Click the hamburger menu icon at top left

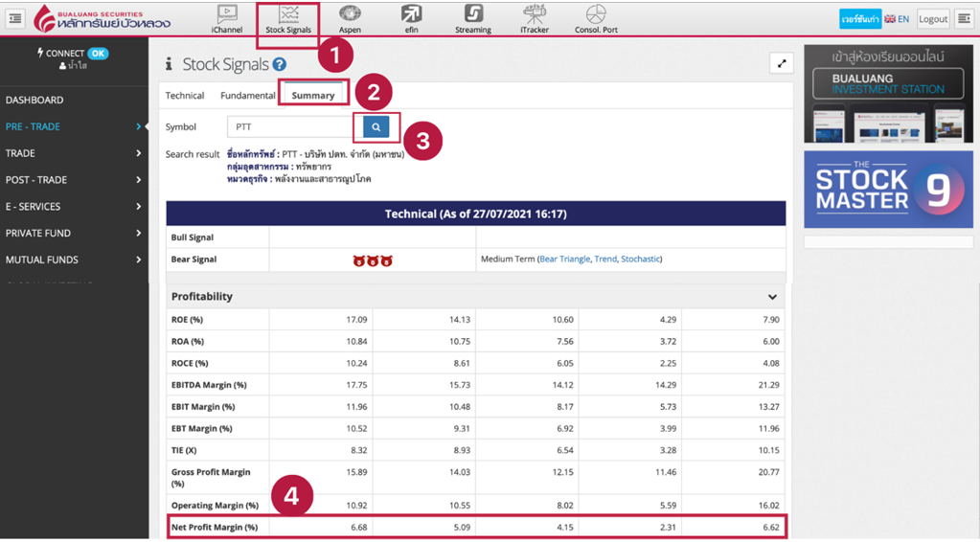(x=15, y=18)
